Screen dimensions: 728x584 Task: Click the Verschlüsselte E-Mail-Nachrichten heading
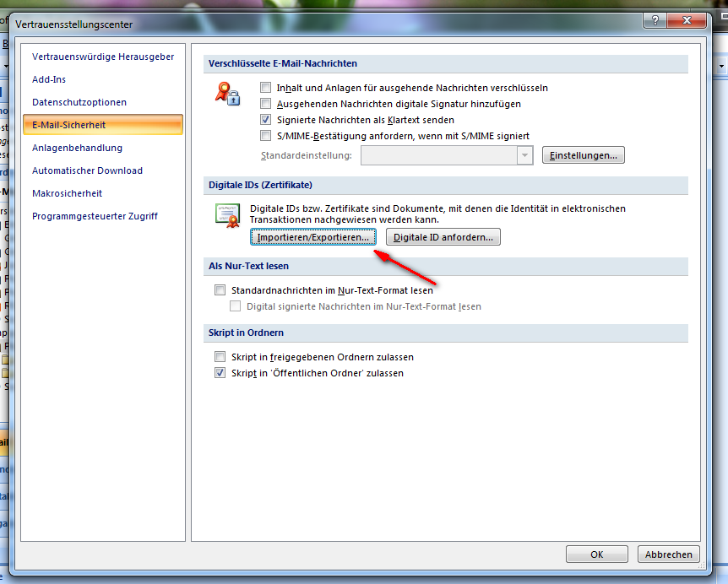pyautogui.click(x=283, y=63)
